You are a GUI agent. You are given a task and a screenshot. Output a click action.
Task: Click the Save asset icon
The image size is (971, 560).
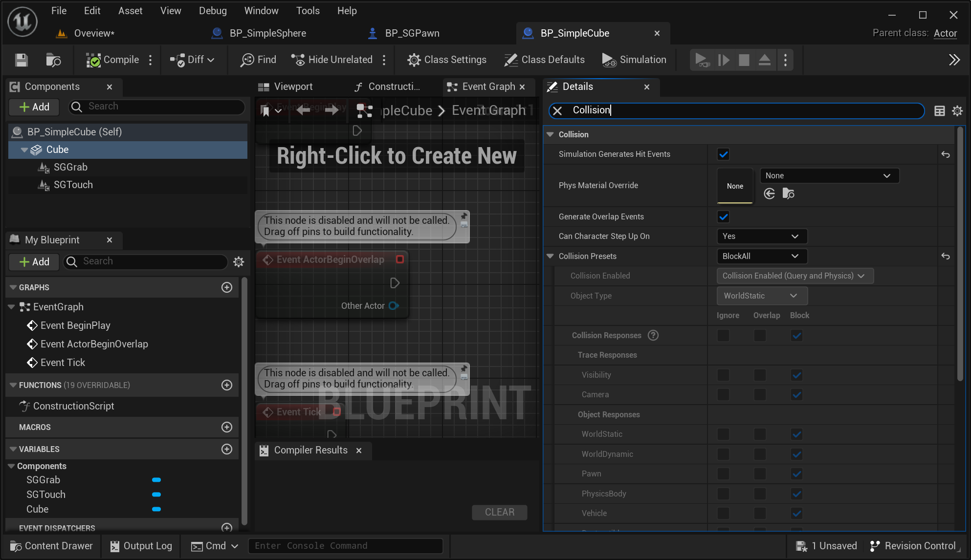[x=21, y=60]
